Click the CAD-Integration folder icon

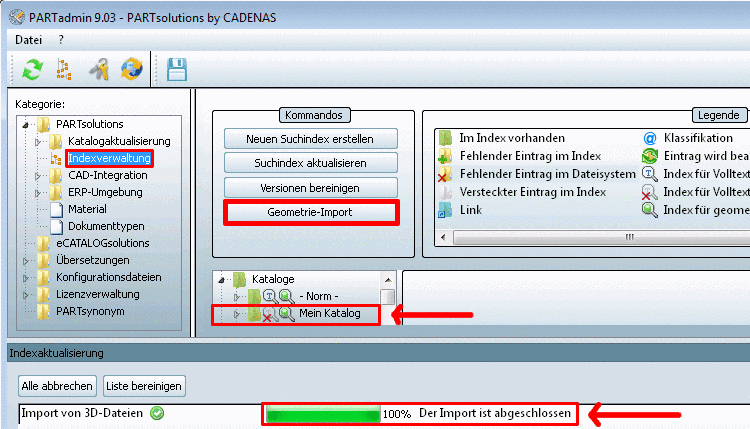point(55,176)
